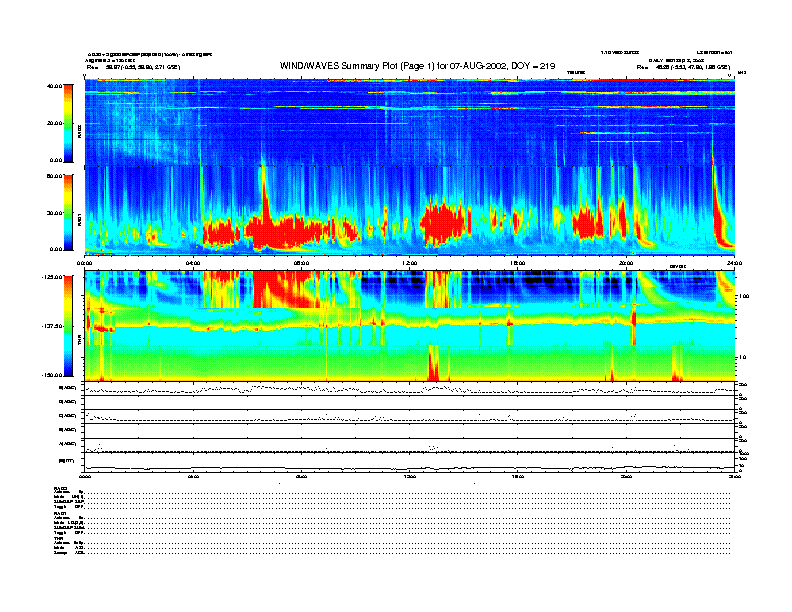
Task: Click the bottom line plot panel above time axis
Action: 410,462
